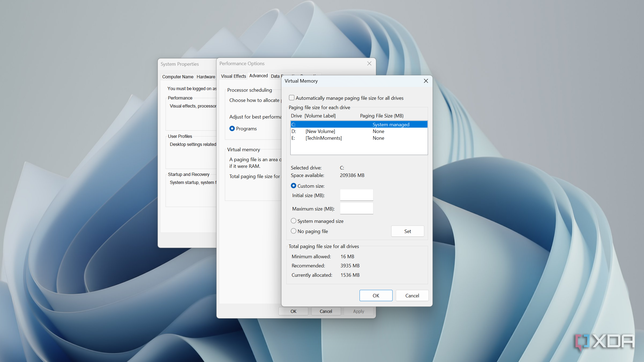644x362 pixels.
Task: Open the Visual Effects tab
Action: click(233, 76)
